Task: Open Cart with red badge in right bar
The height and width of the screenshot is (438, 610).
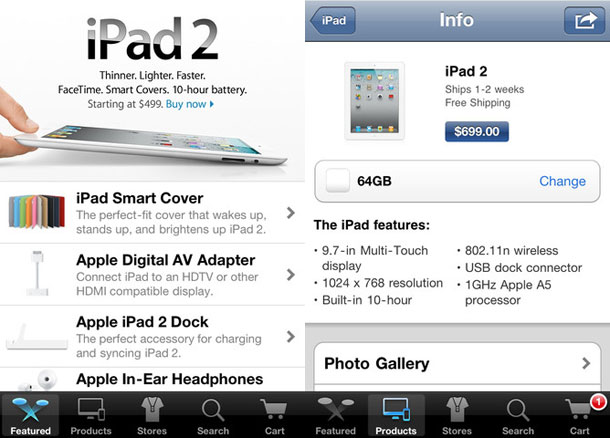Action: coord(580,415)
